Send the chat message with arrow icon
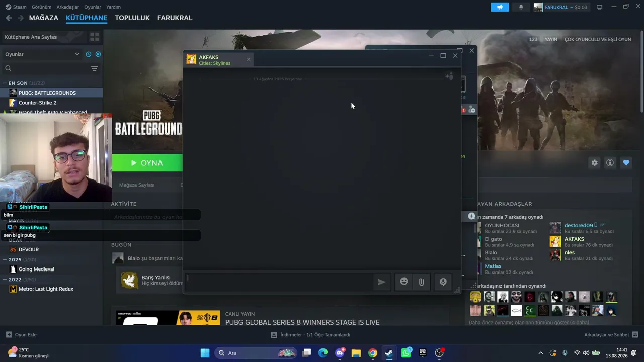The width and height of the screenshot is (644, 362). [382, 282]
